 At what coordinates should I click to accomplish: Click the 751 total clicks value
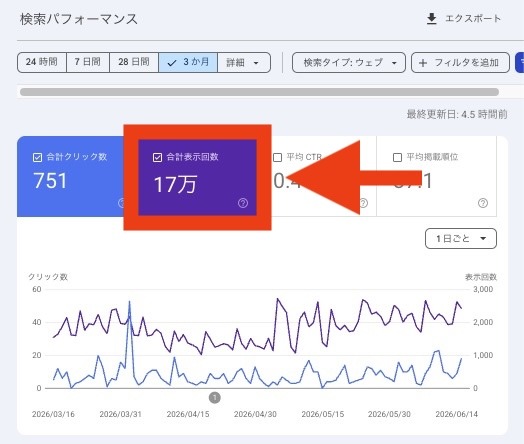pyautogui.click(x=50, y=181)
